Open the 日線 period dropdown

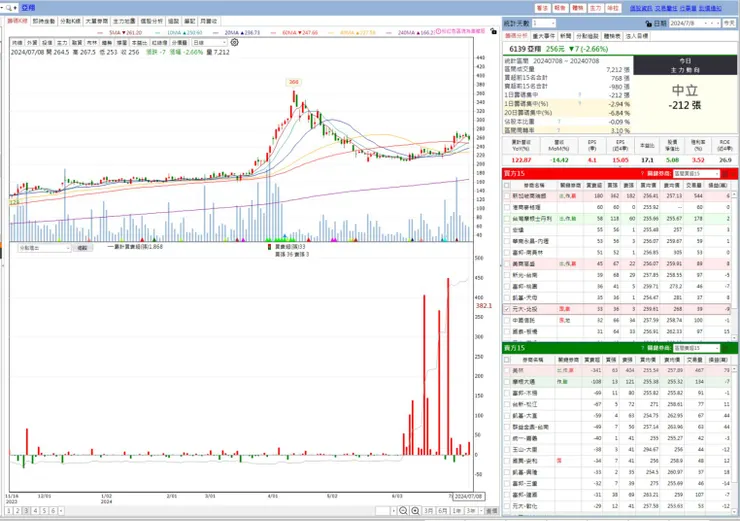(x=210, y=42)
